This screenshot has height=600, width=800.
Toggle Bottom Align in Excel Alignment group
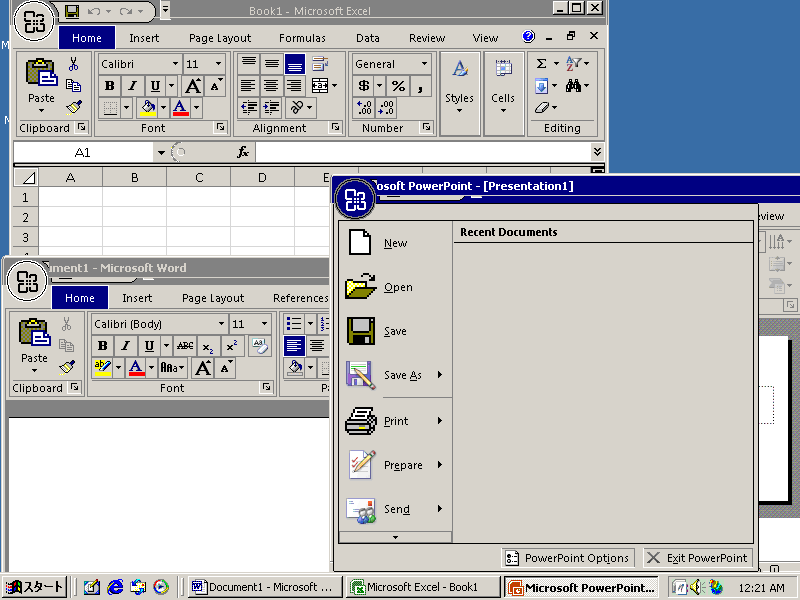coord(295,64)
